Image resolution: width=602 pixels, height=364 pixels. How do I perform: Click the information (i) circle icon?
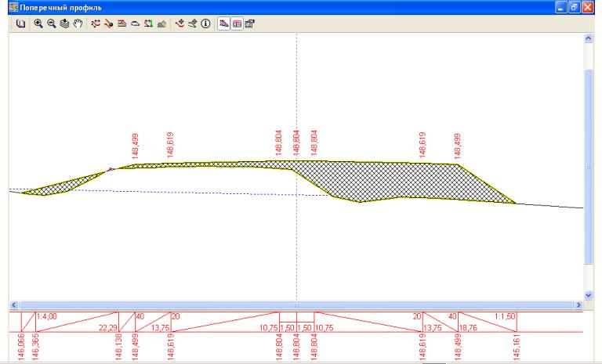205,24
